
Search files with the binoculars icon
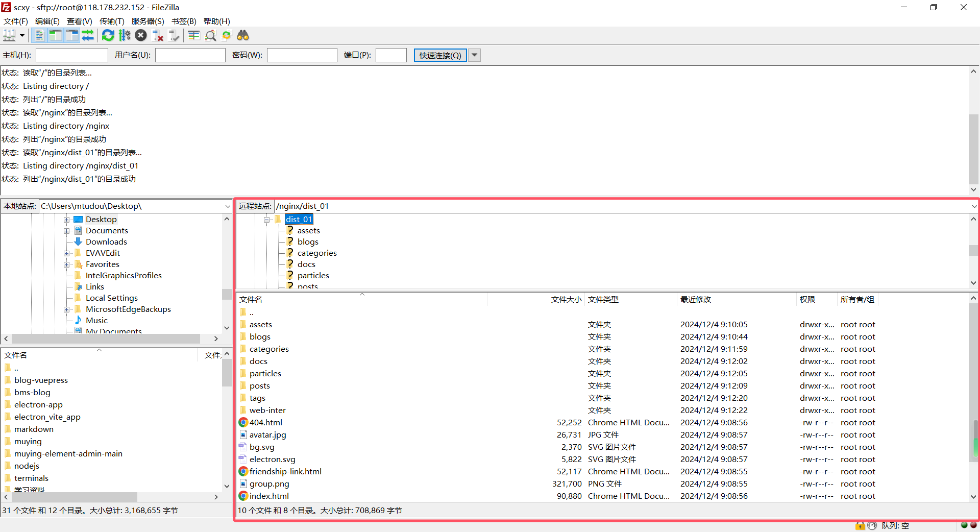243,35
